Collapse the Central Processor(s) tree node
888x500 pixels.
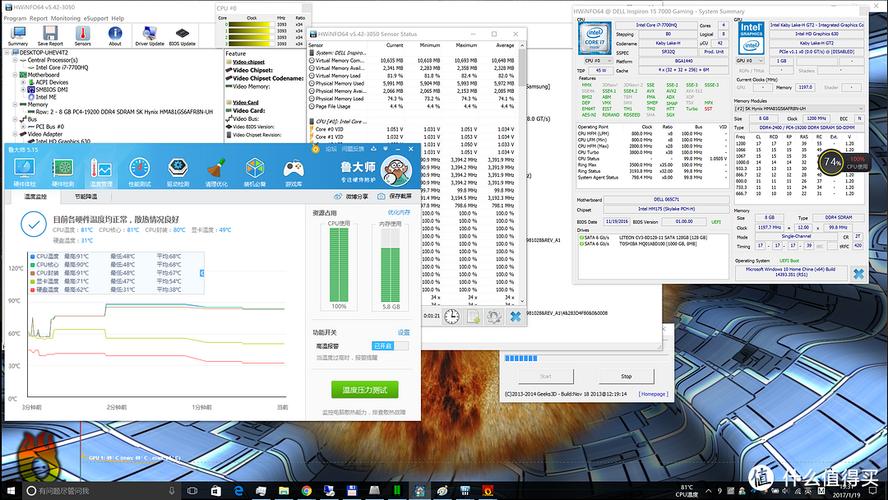(x=15, y=60)
